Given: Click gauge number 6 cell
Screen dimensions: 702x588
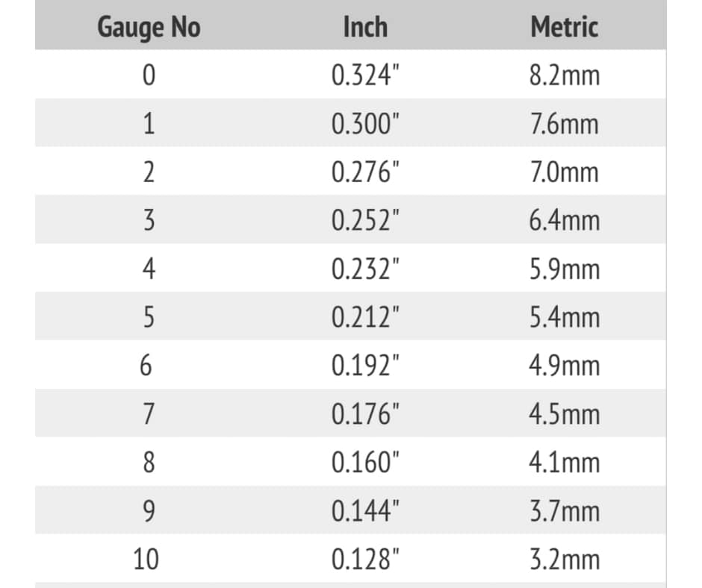Looking at the screenshot, I should coord(146,365).
